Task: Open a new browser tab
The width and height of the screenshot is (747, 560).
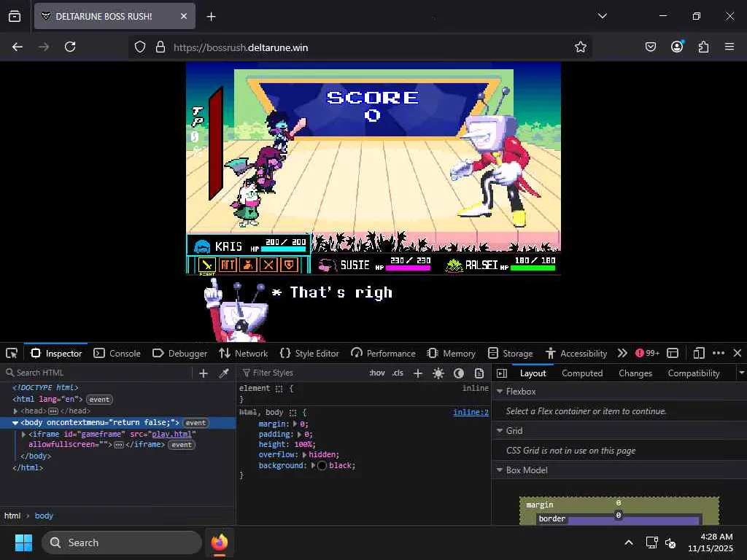Action: pyautogui.click(x=211, y=17)
